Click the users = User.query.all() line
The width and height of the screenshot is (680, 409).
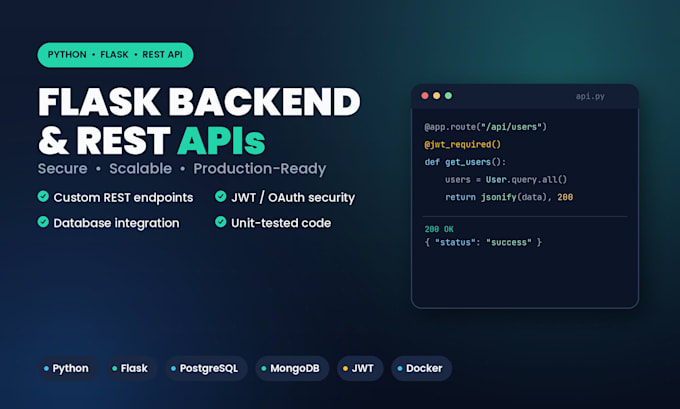(506, 180)
